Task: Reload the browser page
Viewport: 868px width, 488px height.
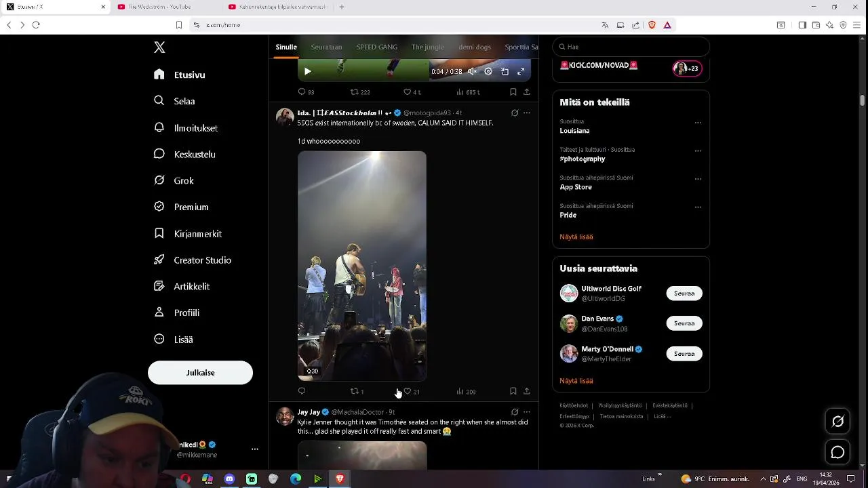Action: coord(36,25)
